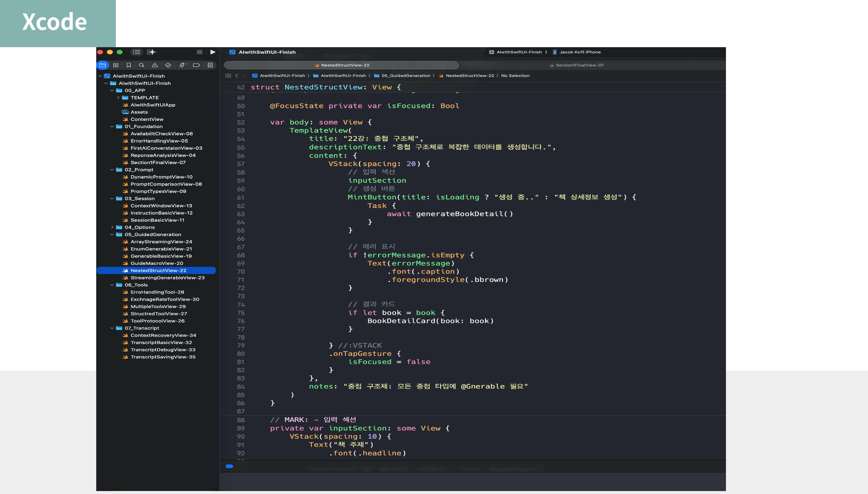Click 05_GuidedGeneration in breadcrumb bar
The width and height of the screenshot is (868, 494).
tap(402, 76)
